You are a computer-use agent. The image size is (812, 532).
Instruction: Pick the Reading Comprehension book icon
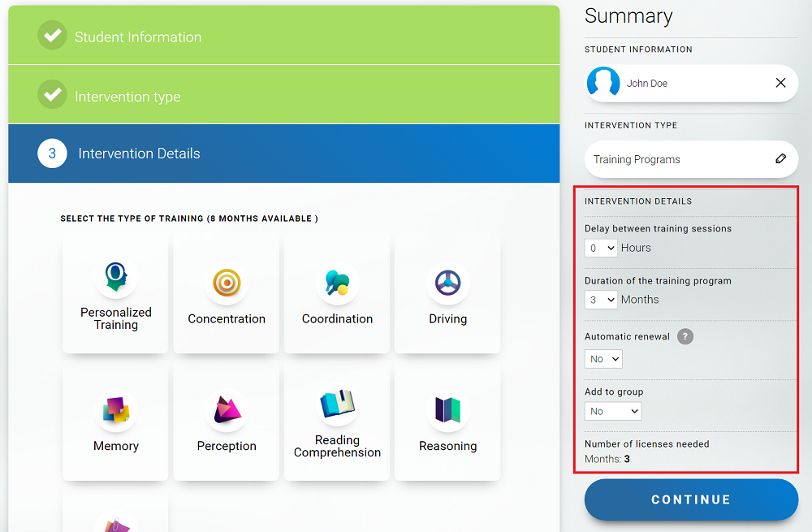click(337, 404)
